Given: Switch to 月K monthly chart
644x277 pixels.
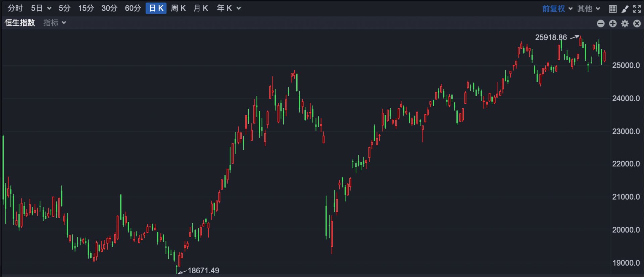Looking at the screenshot, I should click(x=201, y=8).
